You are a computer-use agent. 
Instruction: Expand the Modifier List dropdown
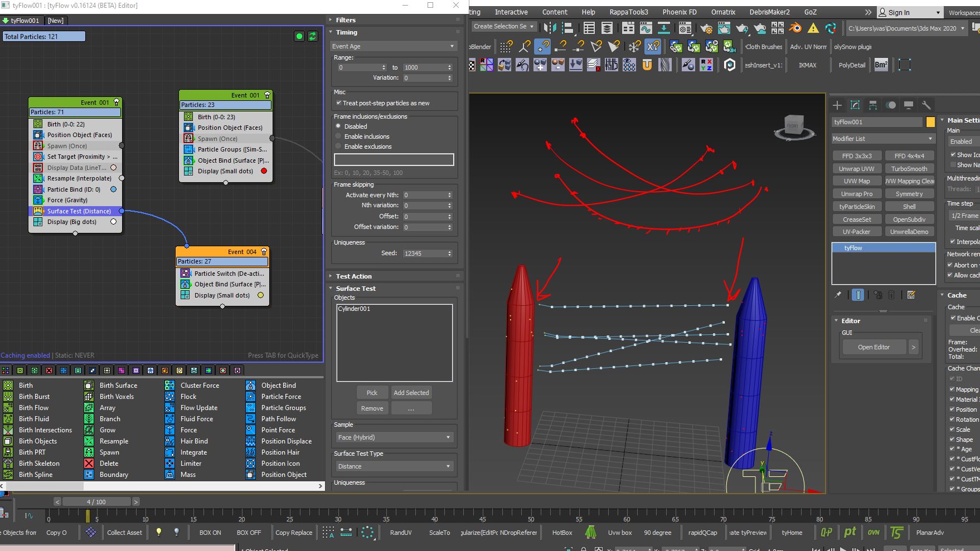[x=882, y=139]
